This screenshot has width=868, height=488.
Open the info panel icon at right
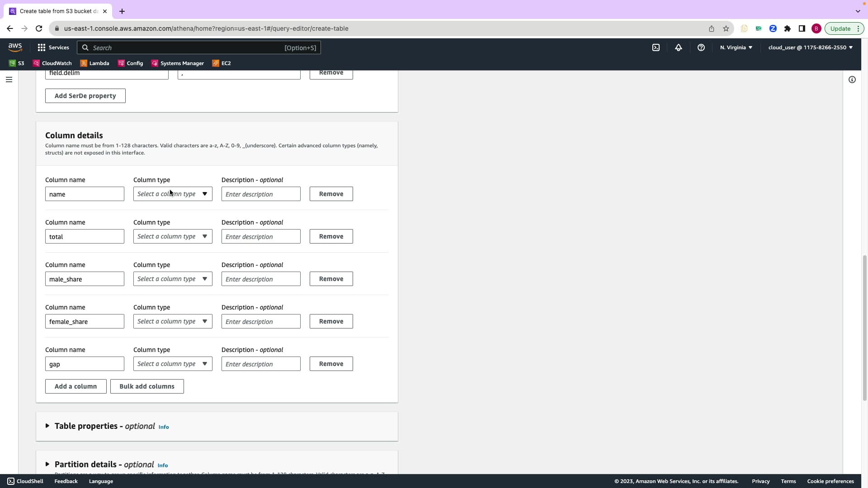click(852, 80)
